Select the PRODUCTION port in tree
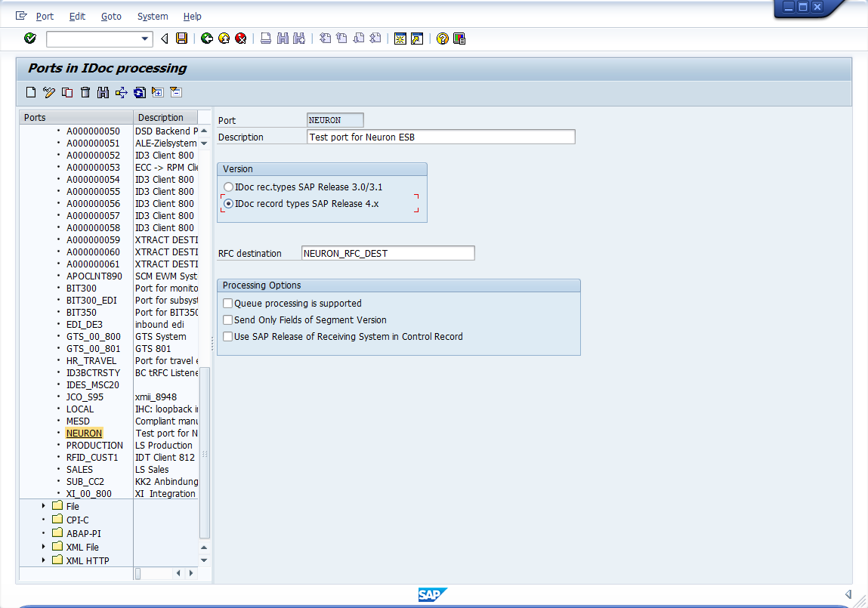Screen dimensions: 868x608 click(x=94, y=446)
